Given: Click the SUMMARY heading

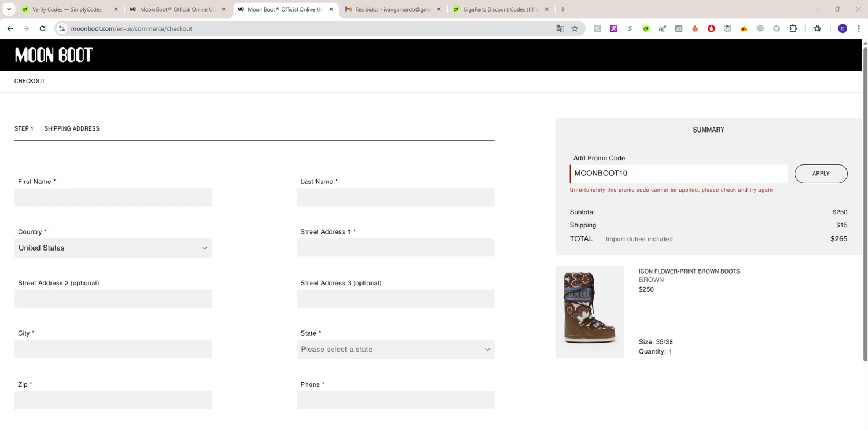Looking at the screenshot, I should [x=708, y=130].
